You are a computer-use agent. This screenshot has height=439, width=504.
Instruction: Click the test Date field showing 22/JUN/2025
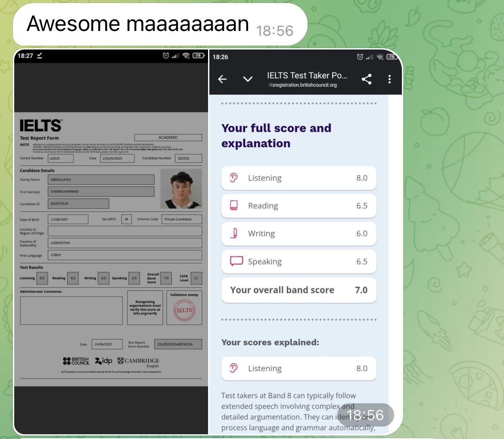(117, 158)
